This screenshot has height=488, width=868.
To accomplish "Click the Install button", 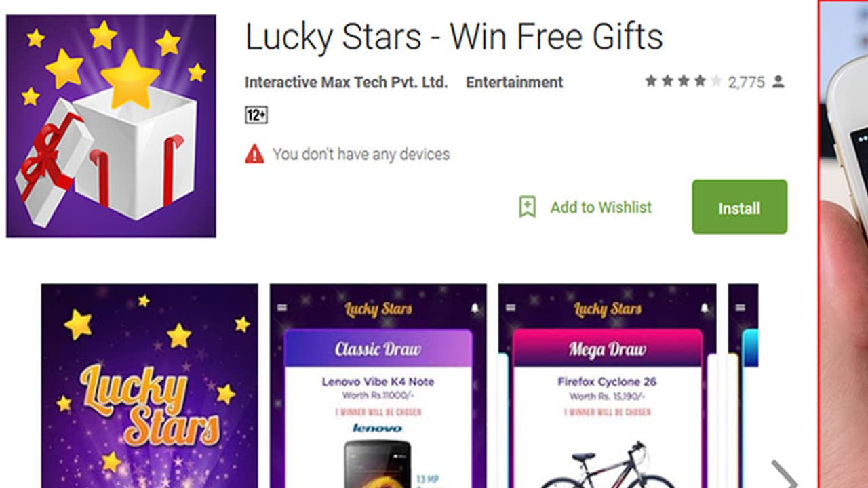I will click(x=739, y=207).
